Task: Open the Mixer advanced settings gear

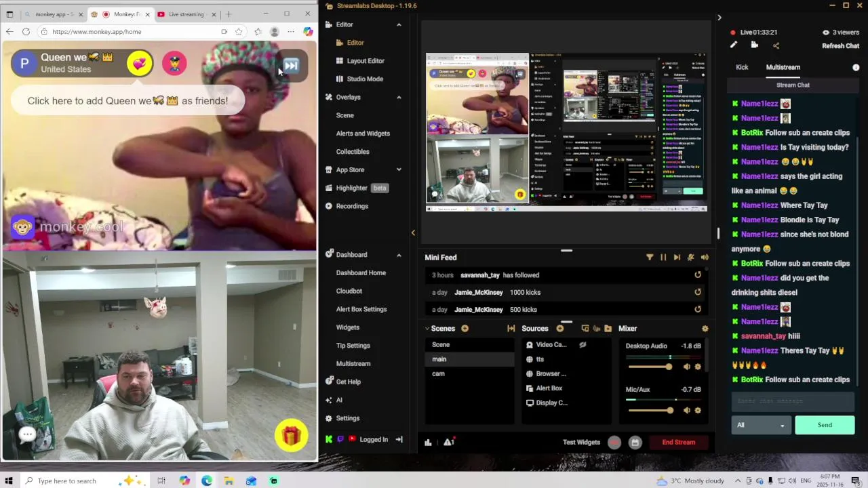Action: (x=705, y=329)
